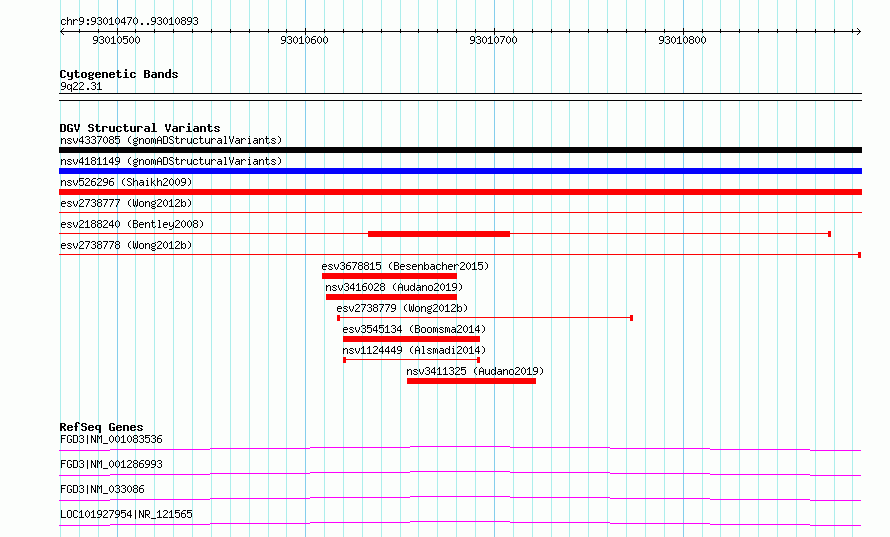Click the nsv3411325 Audano2019 red bar
This screenshot has height=537, width=890.
point(471,381)
